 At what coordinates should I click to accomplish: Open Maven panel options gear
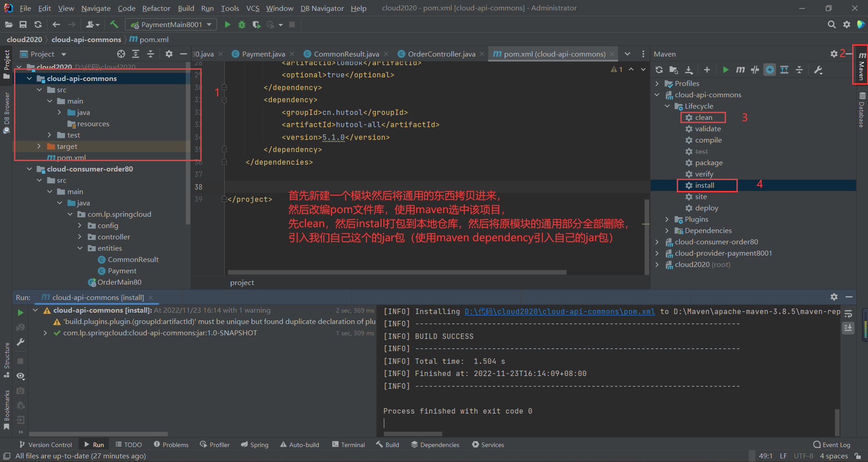coord(834,54)
